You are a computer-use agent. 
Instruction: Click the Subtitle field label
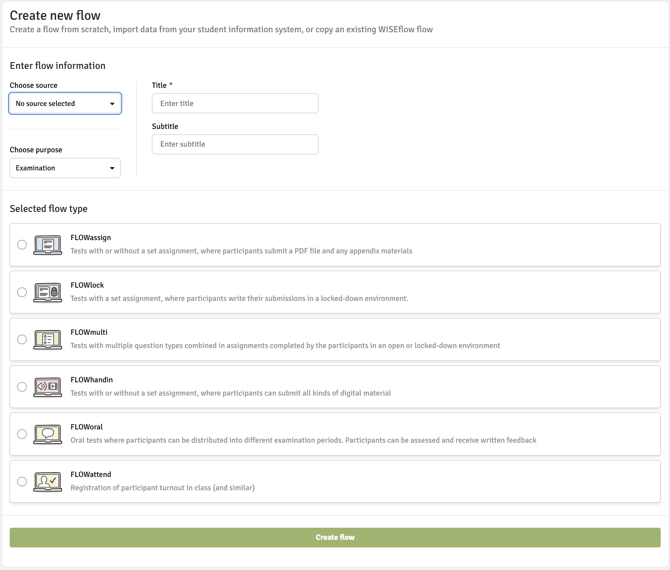click(165, 126)
